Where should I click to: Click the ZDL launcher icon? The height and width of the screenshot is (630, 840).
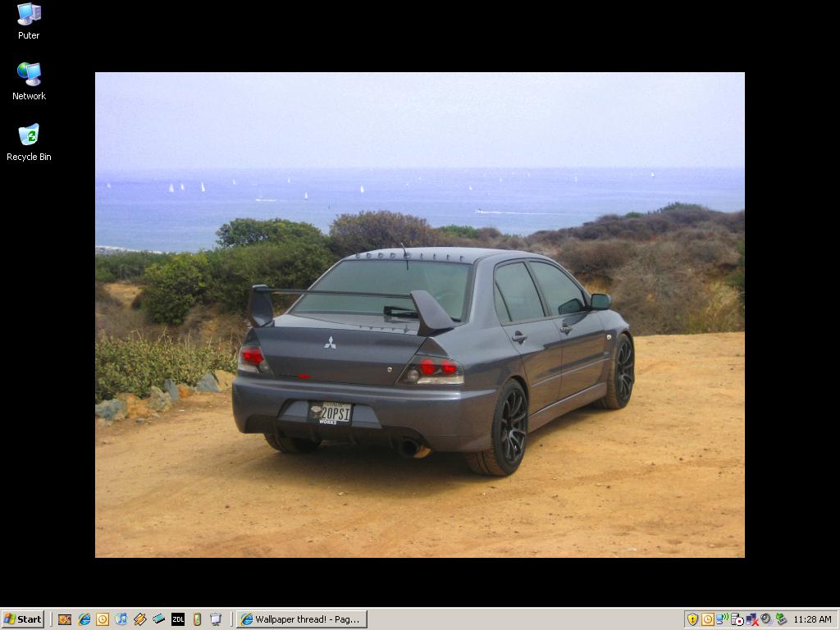pos(178,619)
